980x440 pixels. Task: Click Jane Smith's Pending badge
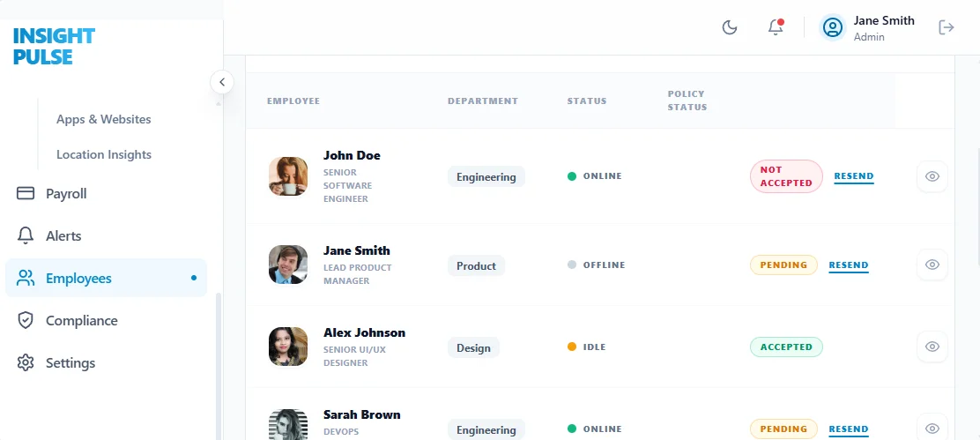click(x=783, y=265)
